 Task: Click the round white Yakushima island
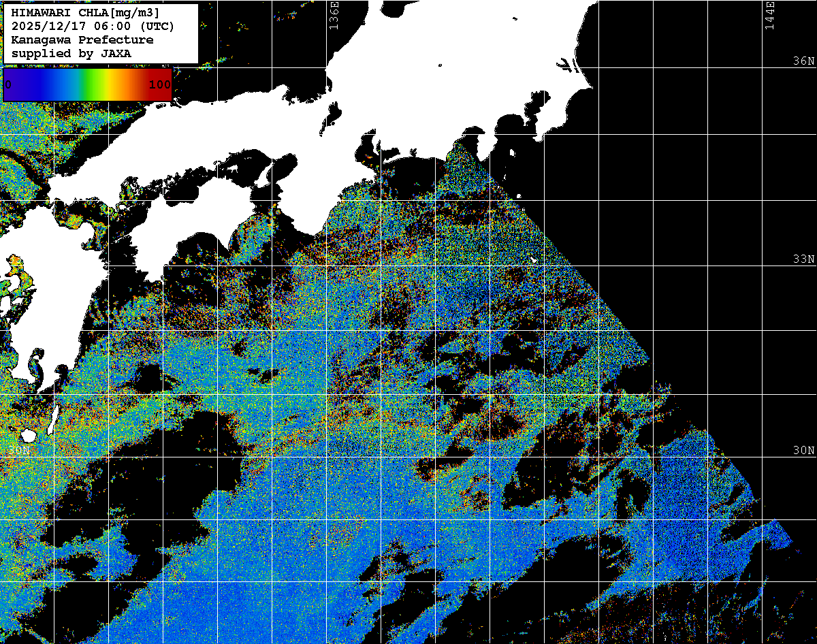(27, 435)
